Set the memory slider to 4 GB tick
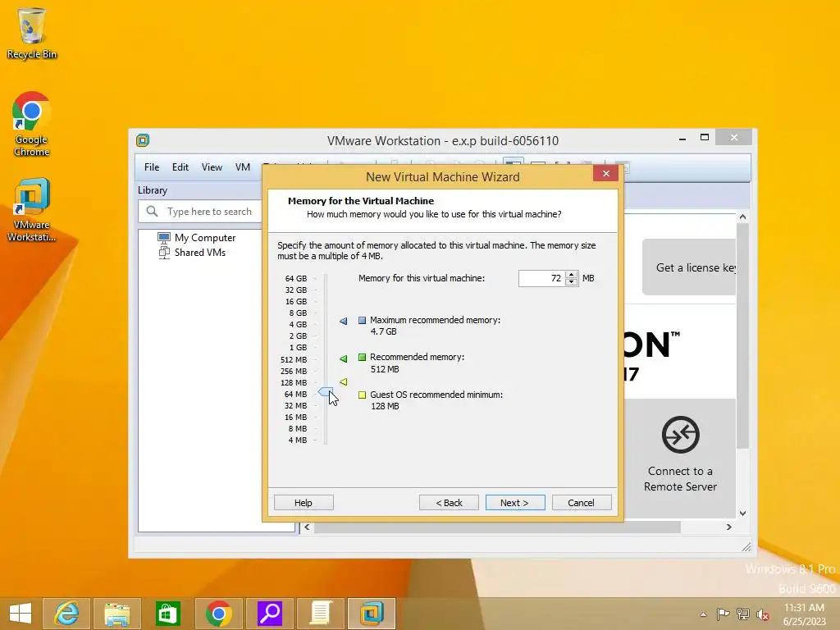The image size is (840, 630). tap(325, 325)
